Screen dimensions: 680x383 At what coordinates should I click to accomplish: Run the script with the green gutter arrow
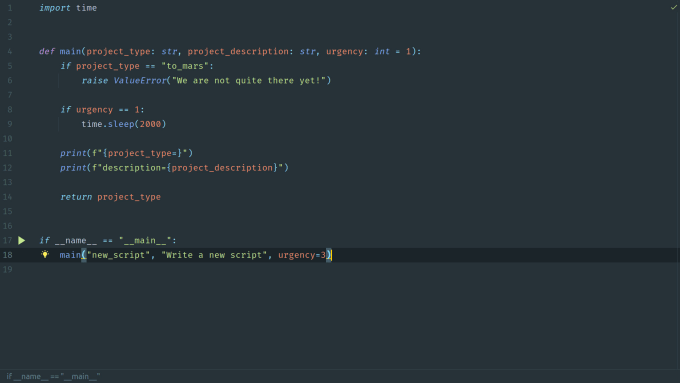pos(21,240)
